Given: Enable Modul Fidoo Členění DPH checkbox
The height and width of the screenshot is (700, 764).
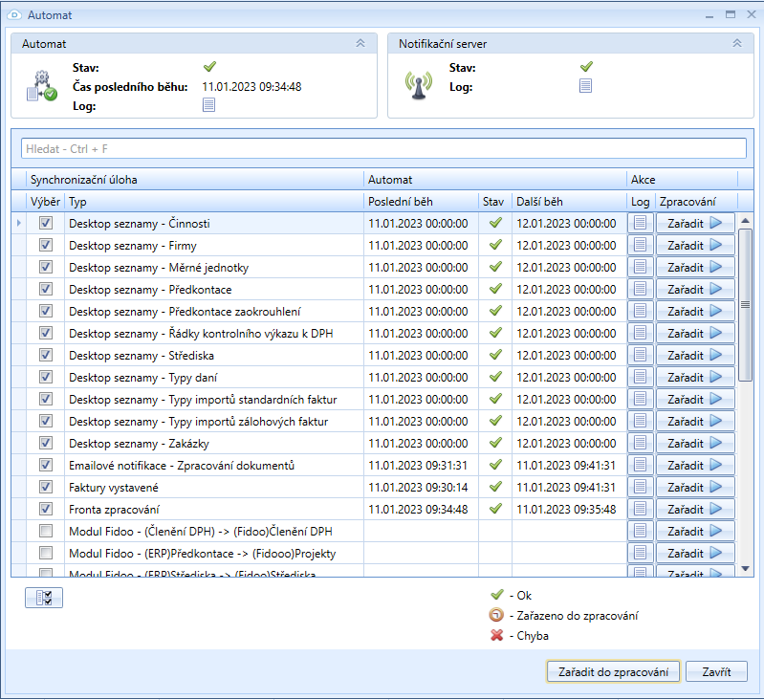Looking at the screenshot, I should coord(46,531).
